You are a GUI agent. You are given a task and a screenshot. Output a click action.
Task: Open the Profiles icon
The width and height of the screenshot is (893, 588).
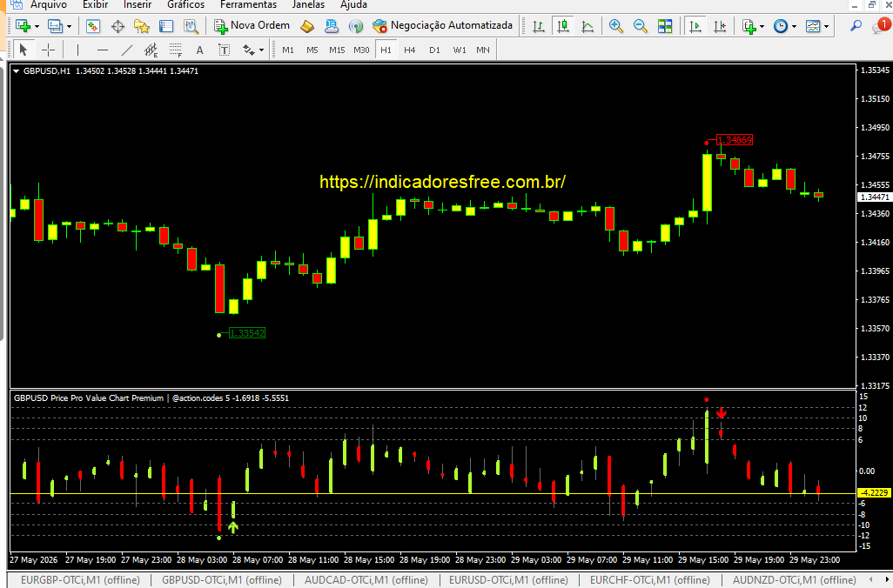tap(55, 26)
